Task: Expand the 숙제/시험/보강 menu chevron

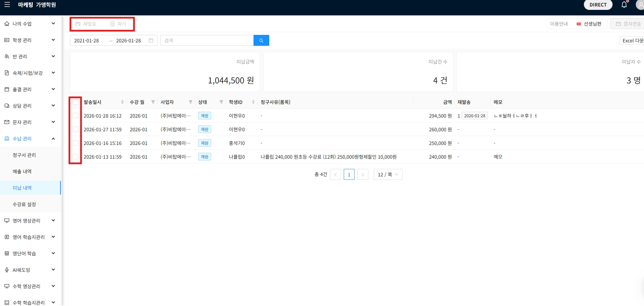Action: 53,72
